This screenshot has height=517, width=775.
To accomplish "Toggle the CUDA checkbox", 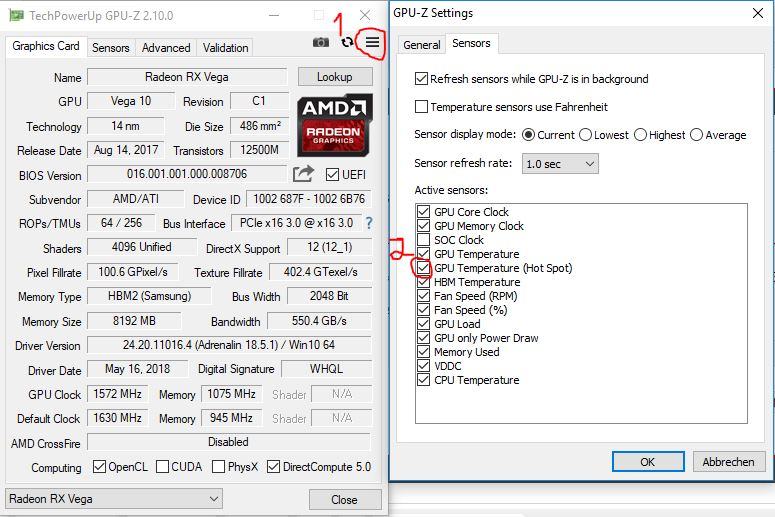I will click(x=162, y=467).
